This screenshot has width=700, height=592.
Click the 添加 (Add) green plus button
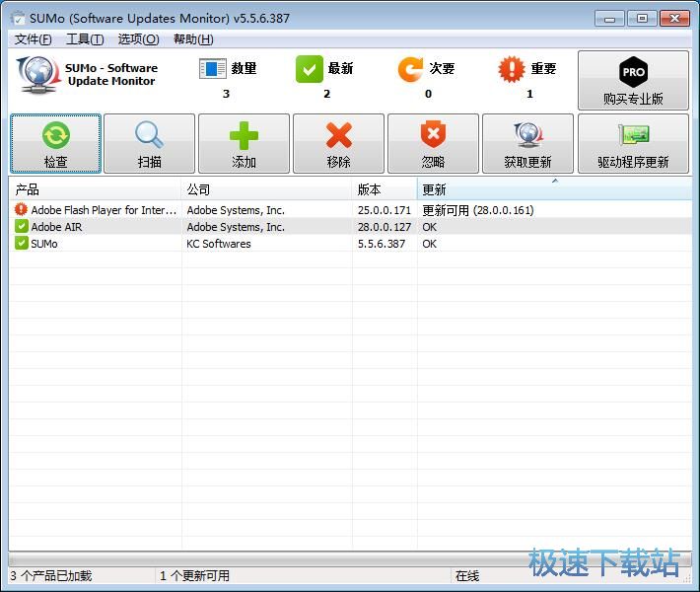[244, 143]
